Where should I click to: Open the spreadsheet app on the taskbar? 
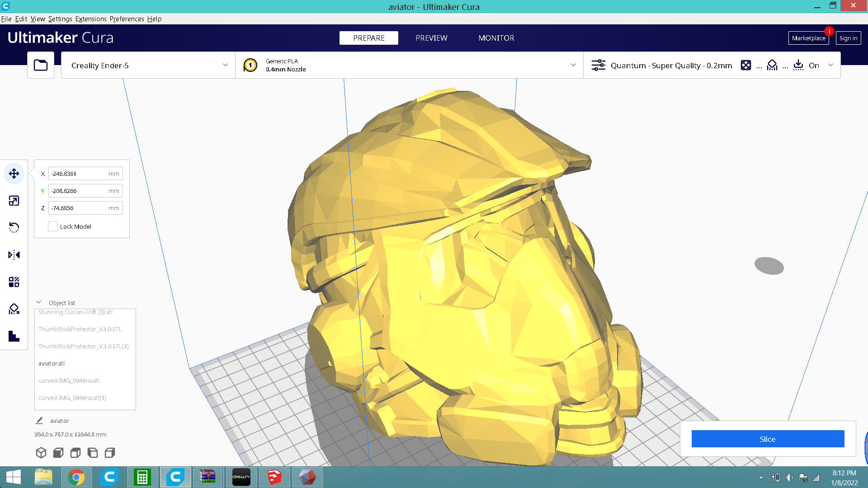tap(142, 477)
